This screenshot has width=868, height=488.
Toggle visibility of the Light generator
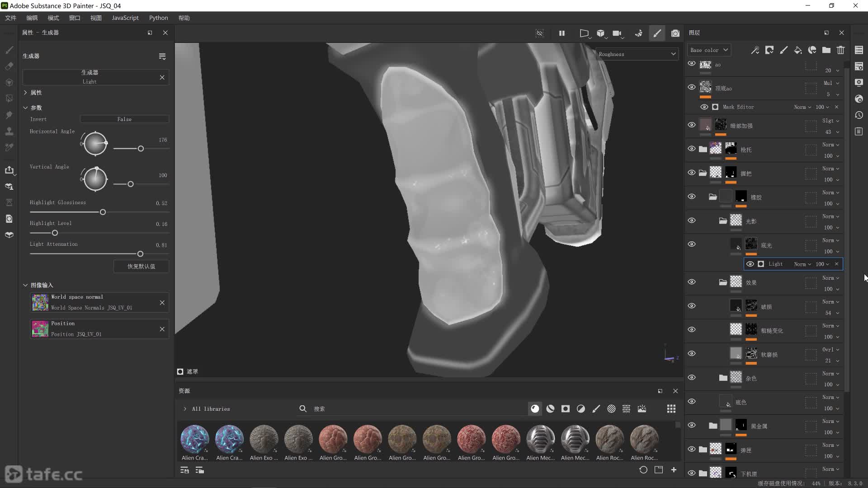click(x=750, y=264)
